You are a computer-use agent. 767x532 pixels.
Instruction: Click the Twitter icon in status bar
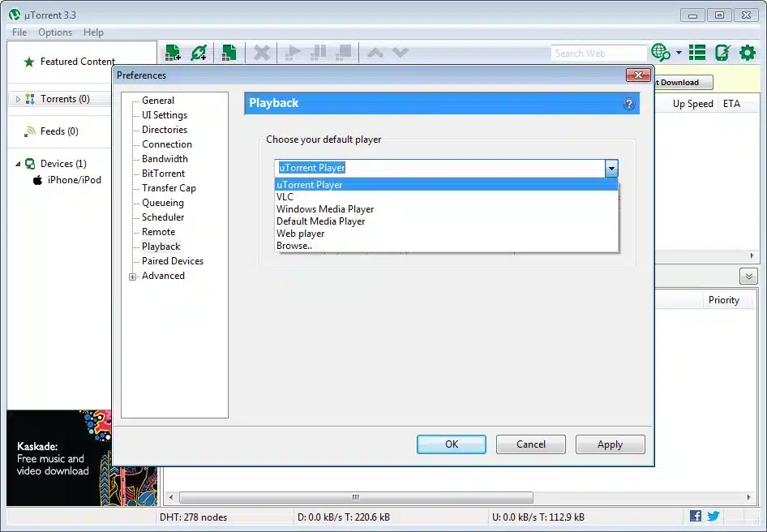coord(713,516)
